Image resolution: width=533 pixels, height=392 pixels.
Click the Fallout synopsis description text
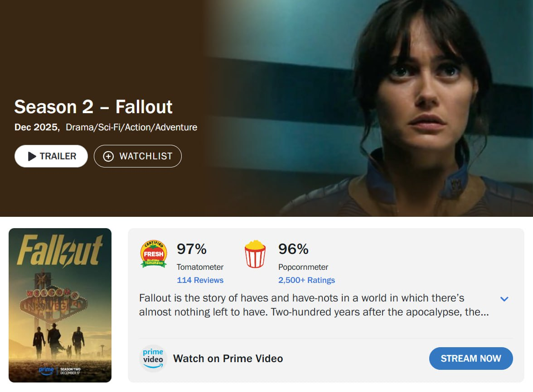314,305
